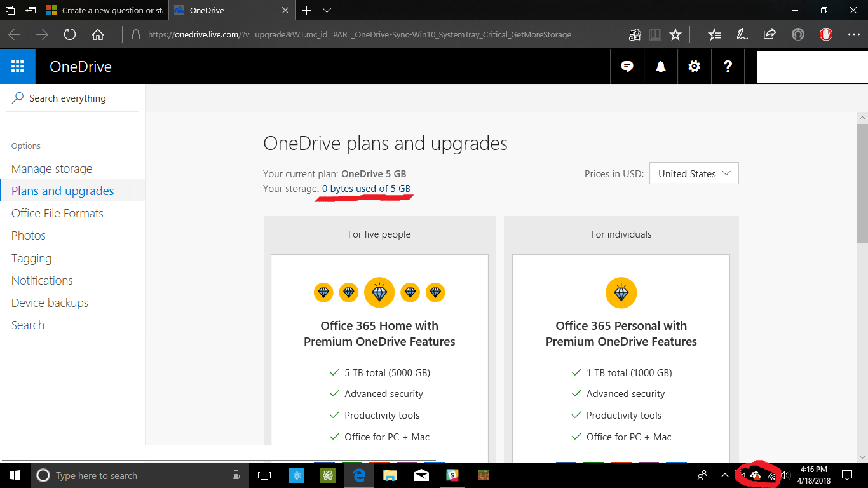The width and height of the screenshot is (868, 488).
Task: Open the Favorites hub icon
Action: coord(715,35)
